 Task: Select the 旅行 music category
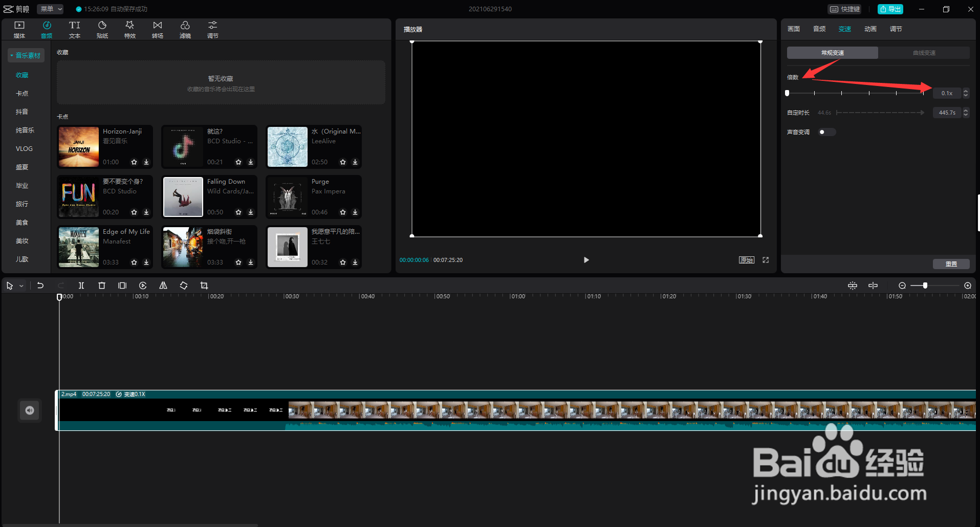[x=22, y=204]
